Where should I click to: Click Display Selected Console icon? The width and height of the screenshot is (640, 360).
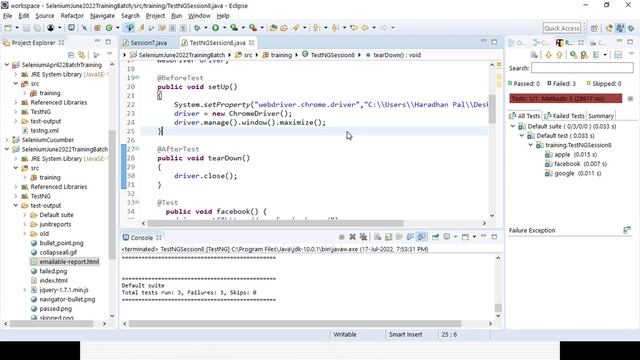tap(447, 237)
